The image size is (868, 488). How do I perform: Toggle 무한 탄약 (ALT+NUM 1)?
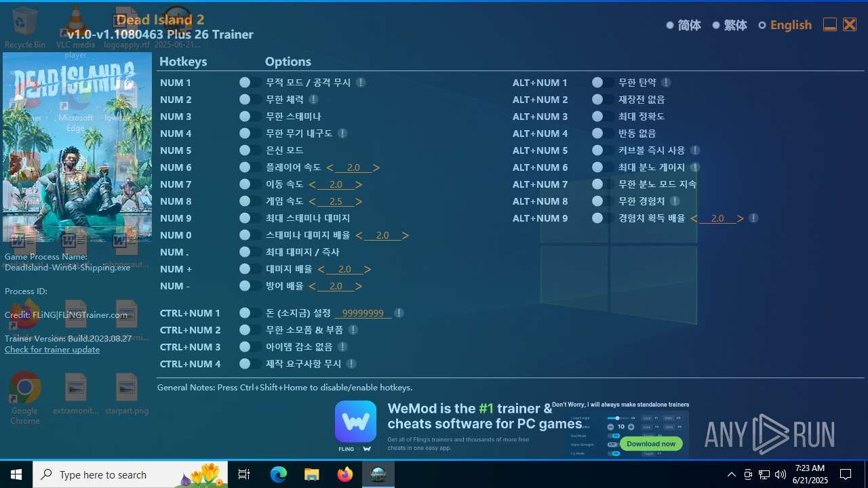pos(602,83)
